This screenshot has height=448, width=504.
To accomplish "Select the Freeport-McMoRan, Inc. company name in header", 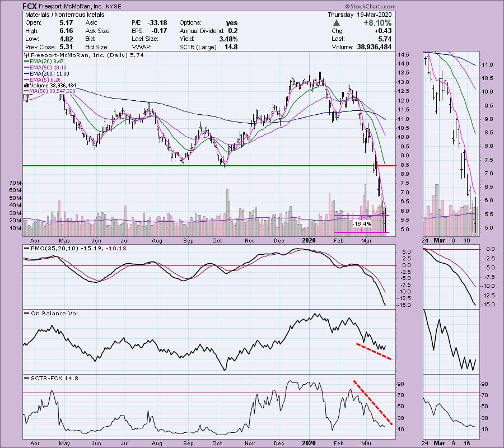I will point(71,6).
